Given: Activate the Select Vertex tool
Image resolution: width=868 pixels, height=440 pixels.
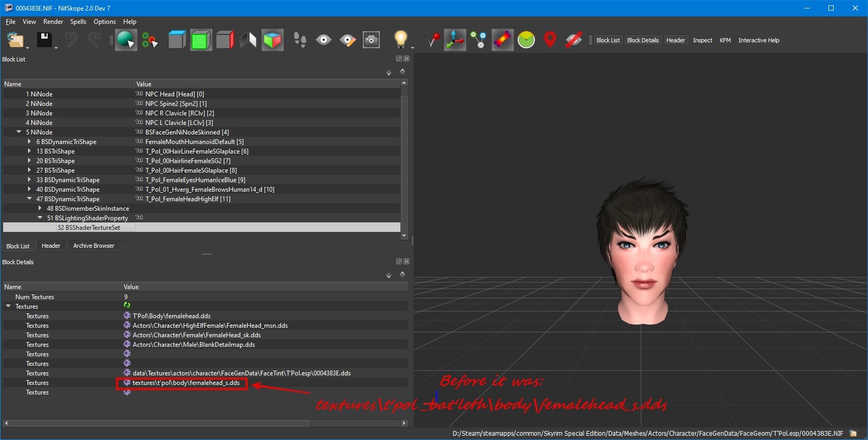Looking at the screenshot, I should [150, 40].
